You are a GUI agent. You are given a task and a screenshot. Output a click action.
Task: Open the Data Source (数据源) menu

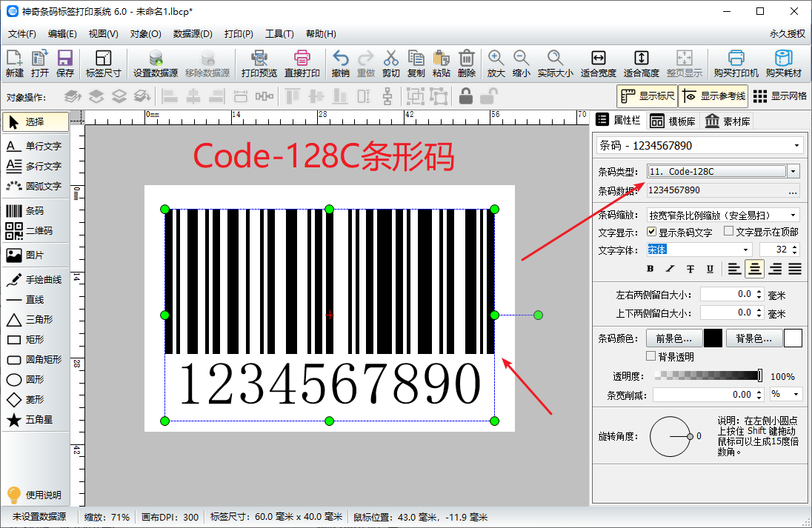[x=193, y=34]
